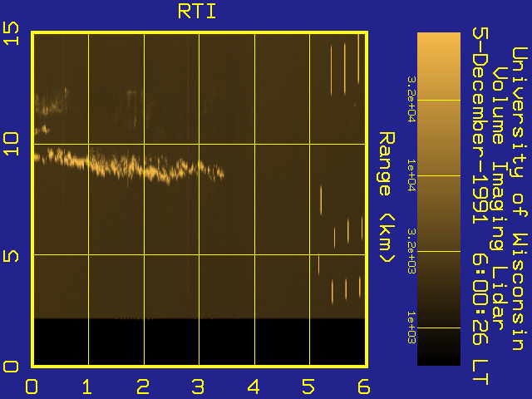Click the black no-data band below 2 km
Screen dimensions: 532x399
[199, 342]
